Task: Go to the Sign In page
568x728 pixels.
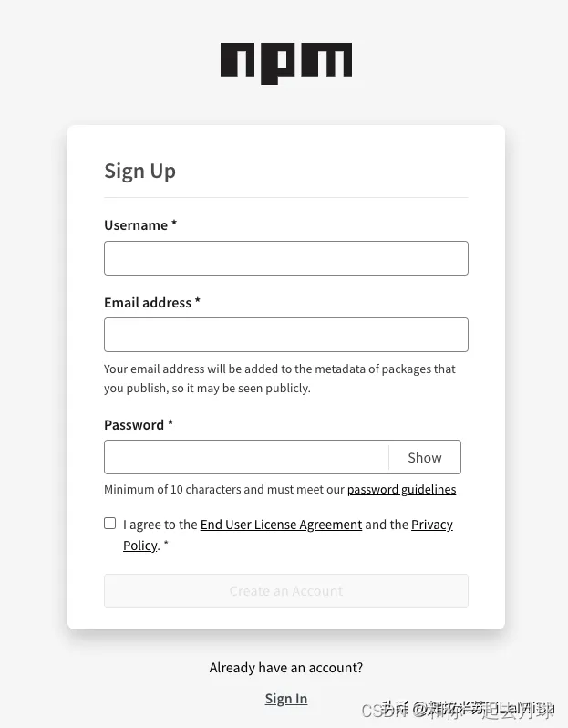Action: 285,698
